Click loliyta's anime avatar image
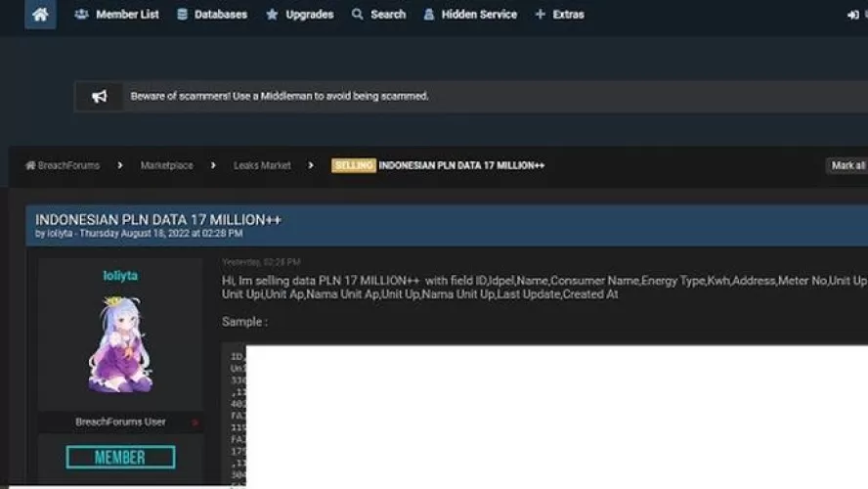The width and height of the screenshot is (868, 489). click(120, 342)
